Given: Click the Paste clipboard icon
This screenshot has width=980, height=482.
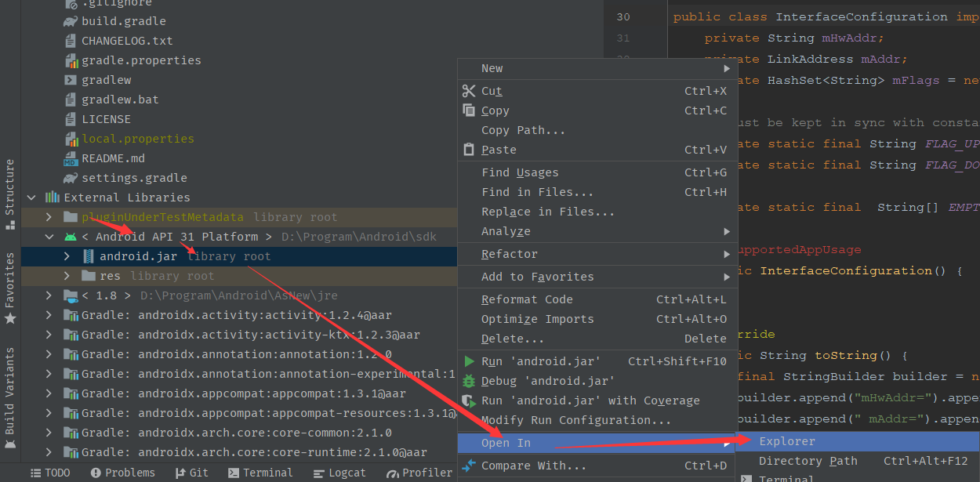Looking at the screenshot, I should pos(469,149).
